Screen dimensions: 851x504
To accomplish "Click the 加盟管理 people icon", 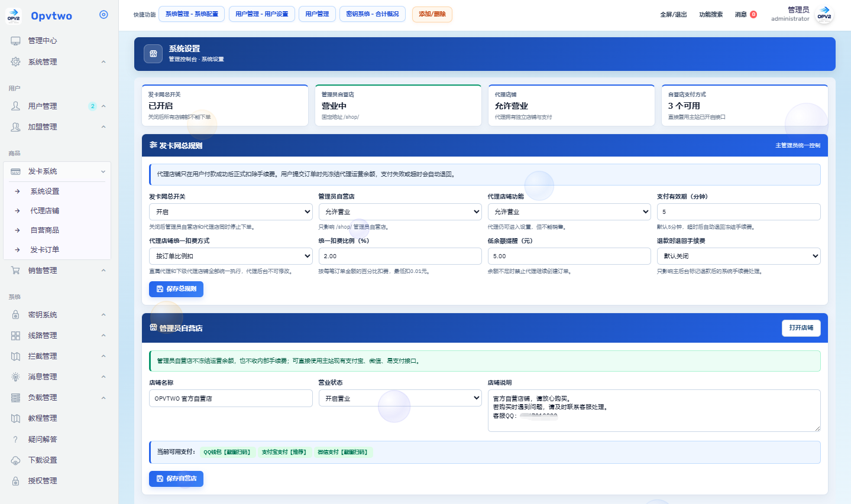I will click(15, 126).
